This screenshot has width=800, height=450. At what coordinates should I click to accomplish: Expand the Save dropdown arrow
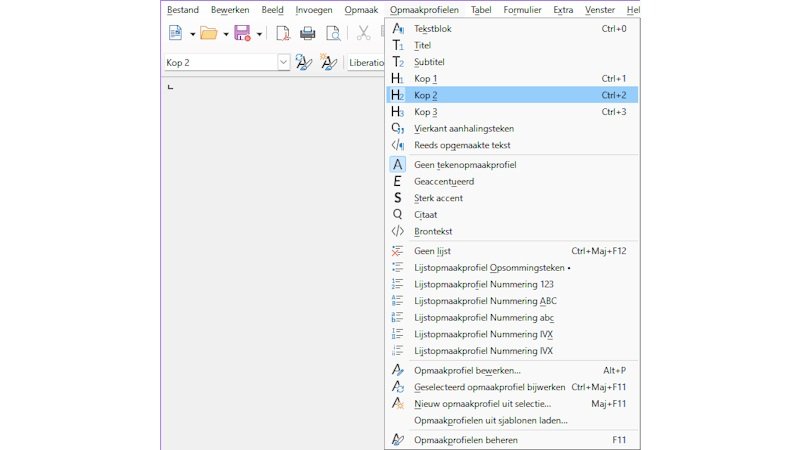(x=259, y=34)
